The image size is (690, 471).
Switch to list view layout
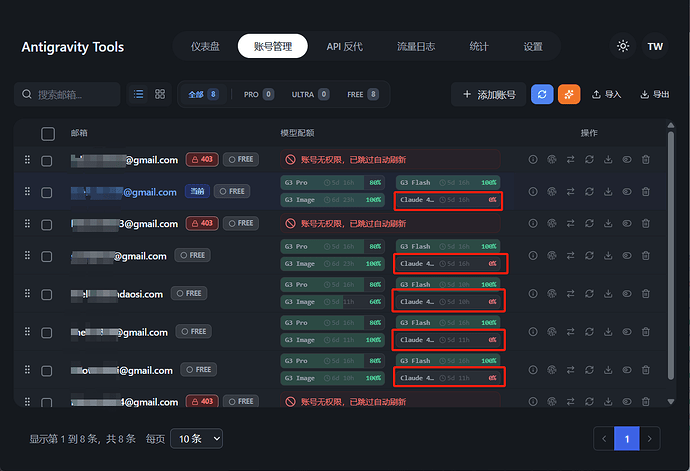139,94
